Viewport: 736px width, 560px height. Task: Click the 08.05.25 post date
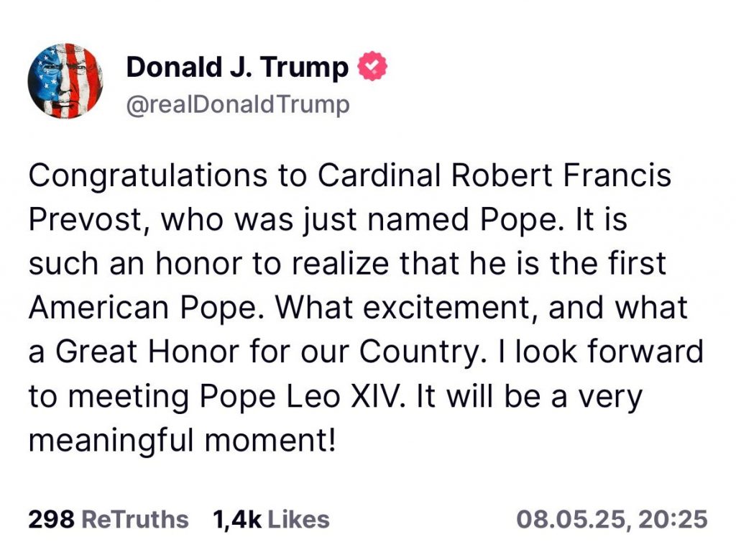(571, 520)
